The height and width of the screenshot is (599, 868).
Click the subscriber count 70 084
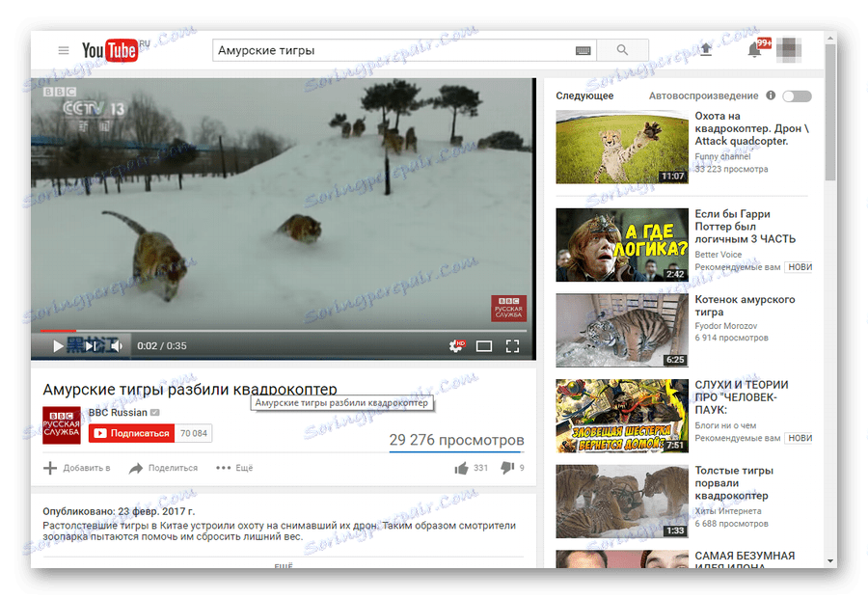click(193, 433)
